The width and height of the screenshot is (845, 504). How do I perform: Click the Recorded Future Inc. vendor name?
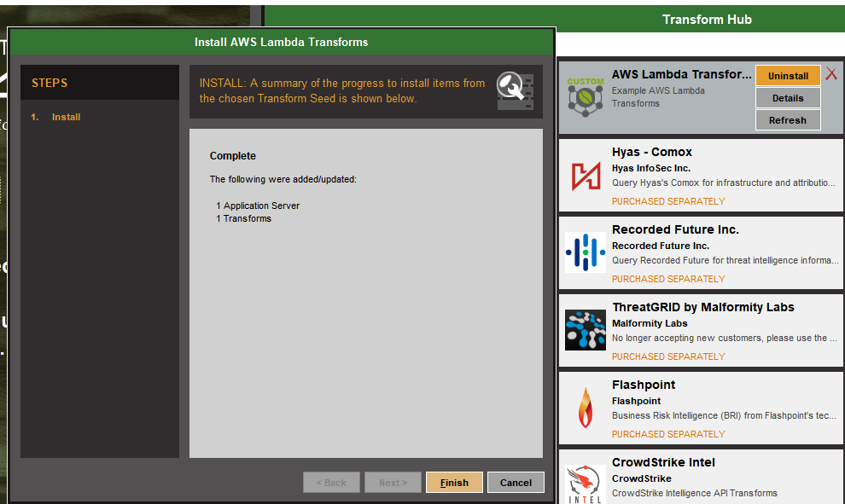660,246
